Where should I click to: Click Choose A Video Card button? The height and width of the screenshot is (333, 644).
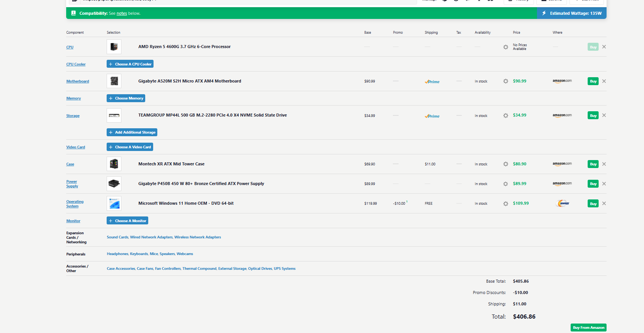(130, 147)
